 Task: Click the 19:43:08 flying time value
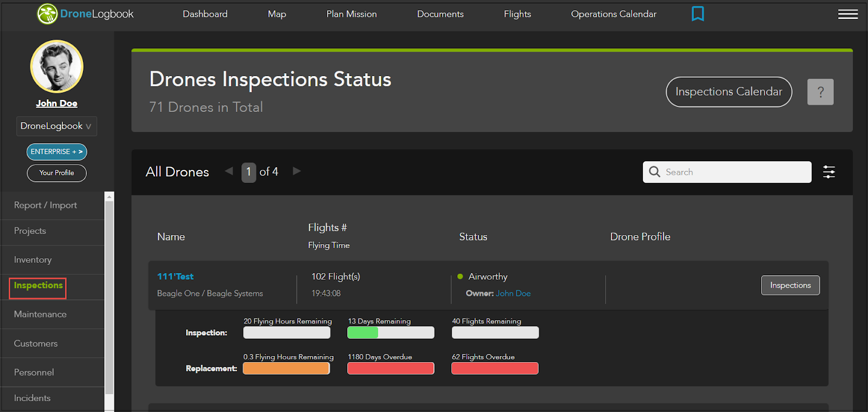tap(326, 293)
